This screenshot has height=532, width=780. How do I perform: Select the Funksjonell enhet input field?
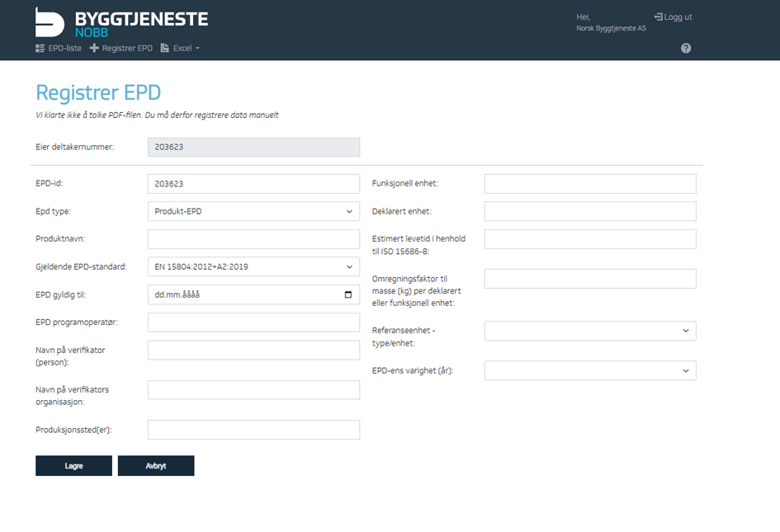point(590,184)
